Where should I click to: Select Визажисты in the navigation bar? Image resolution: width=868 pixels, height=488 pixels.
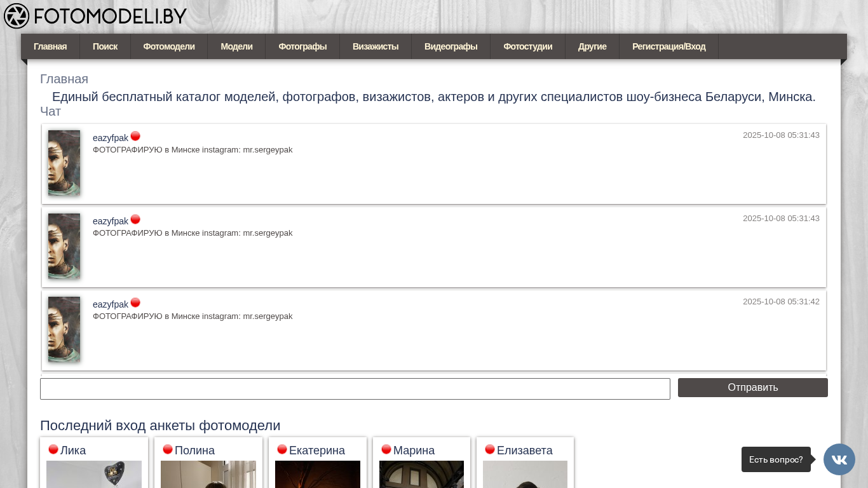click(376, 46)
